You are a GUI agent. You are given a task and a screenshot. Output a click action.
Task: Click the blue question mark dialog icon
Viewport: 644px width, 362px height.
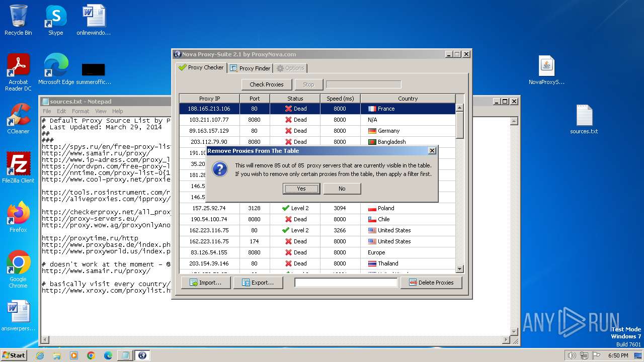(220, 169)
